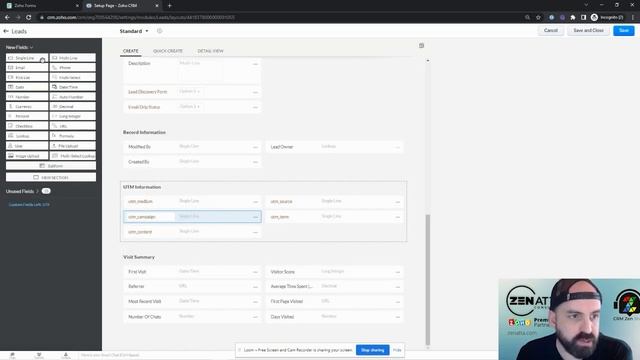Open options menu for utm_campaign field

click(255, 217)
